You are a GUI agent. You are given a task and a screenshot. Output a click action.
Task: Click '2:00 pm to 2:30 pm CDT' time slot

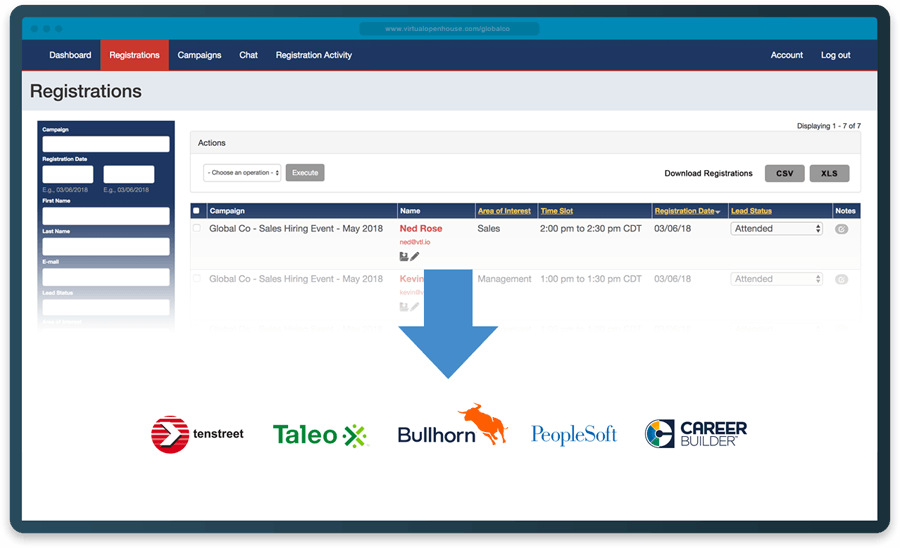pos(591,228)
